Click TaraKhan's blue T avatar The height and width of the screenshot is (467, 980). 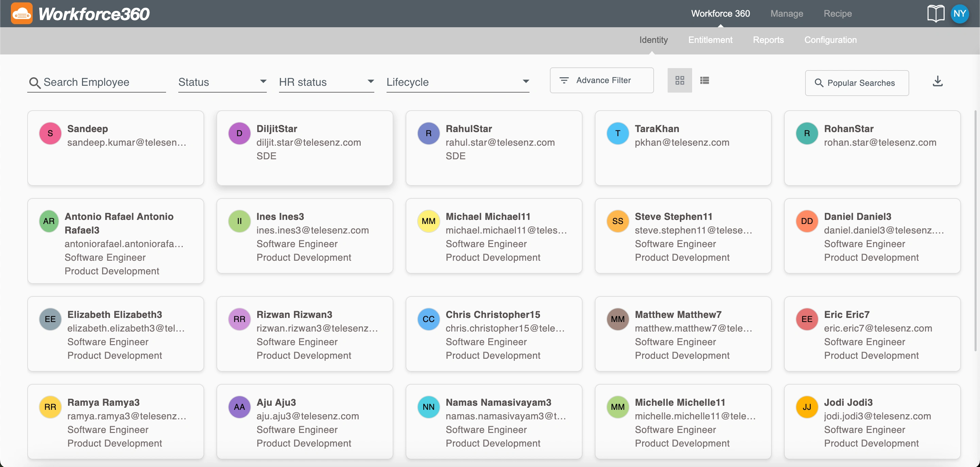(x=618, y=133)
